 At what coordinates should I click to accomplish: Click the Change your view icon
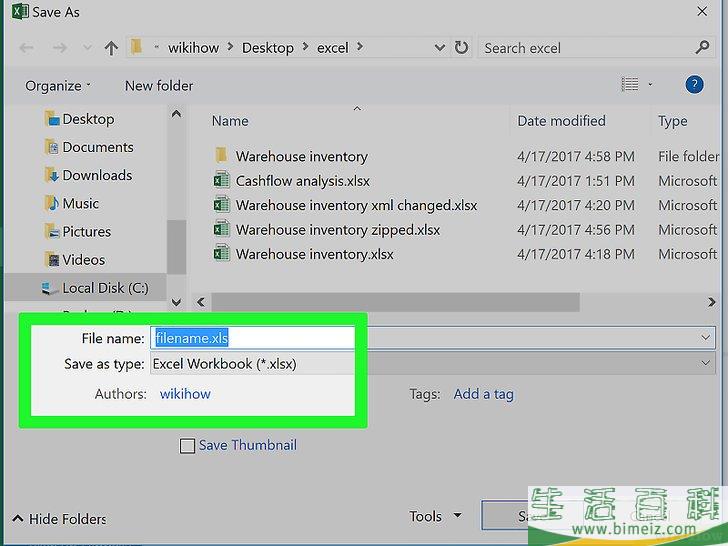630,85
